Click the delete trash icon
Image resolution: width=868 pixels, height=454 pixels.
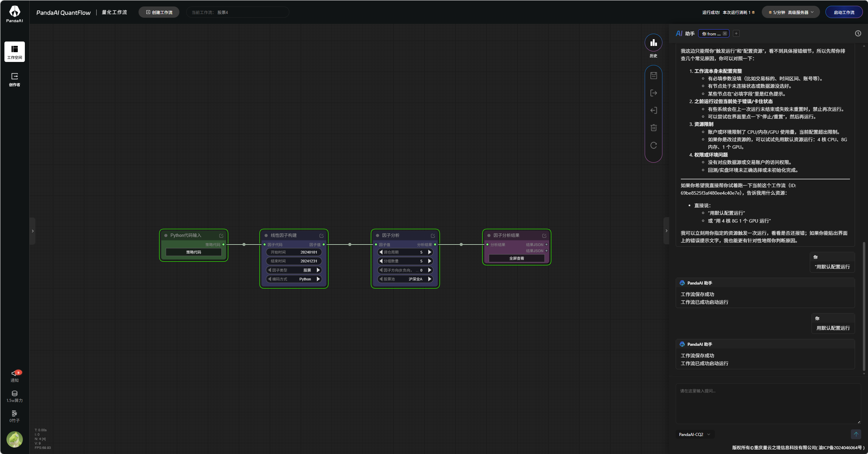tap(654, 128)
